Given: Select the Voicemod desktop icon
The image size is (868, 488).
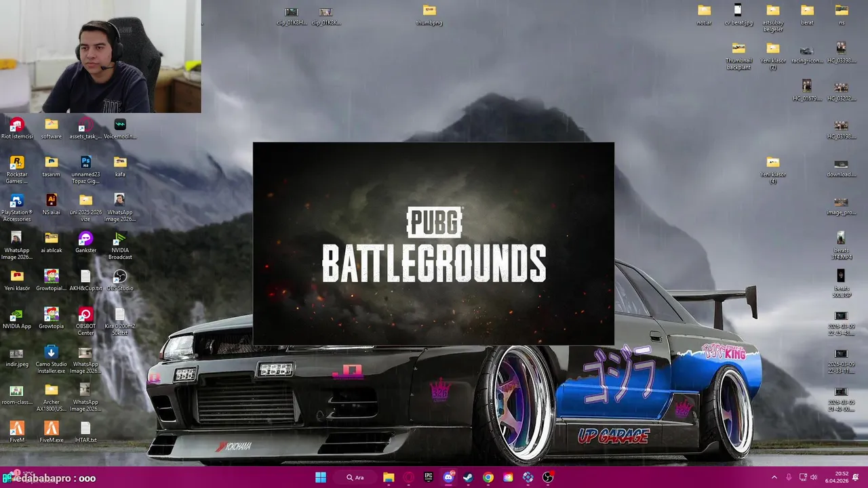Looking at the screenshot, I should pos(120,128).
